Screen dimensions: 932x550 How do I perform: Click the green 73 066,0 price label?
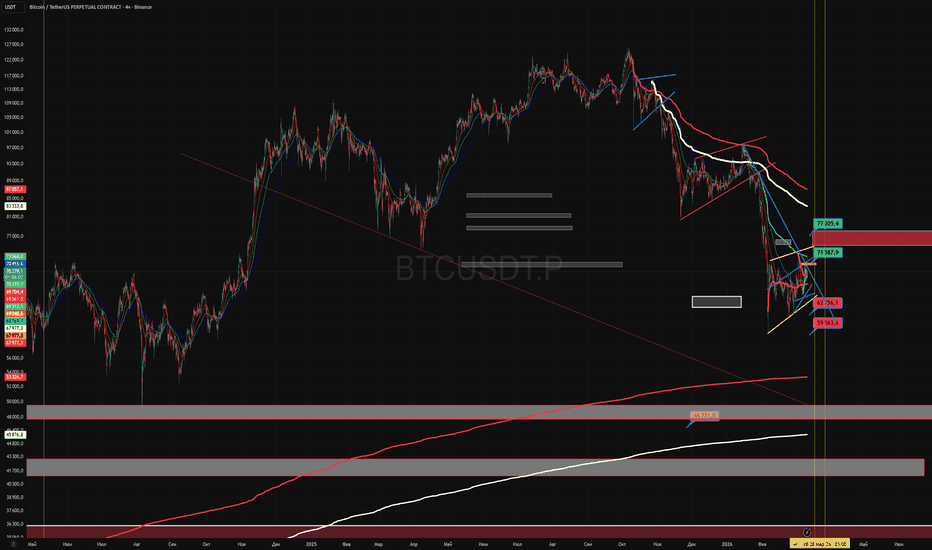[15, 257]
